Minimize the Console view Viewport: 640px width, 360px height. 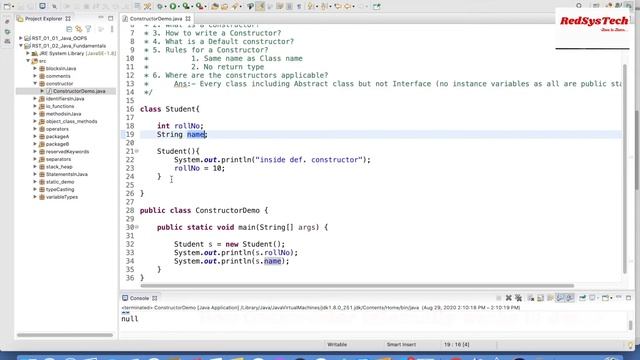pos(619,297)
